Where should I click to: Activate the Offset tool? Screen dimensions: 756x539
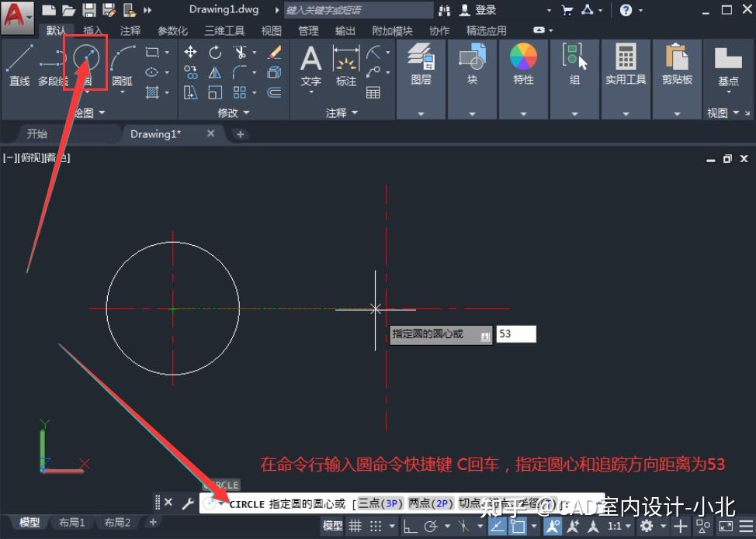(274, 92)
